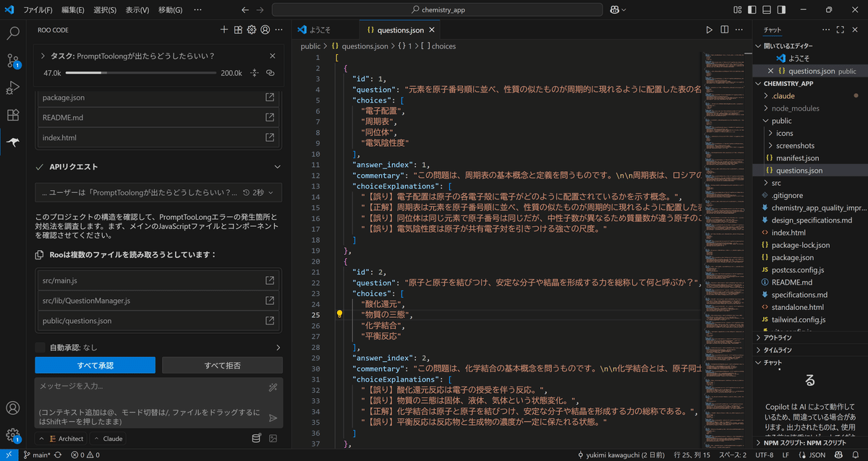This screenshot has height=461, width=868.
Task: Expand the reasoning block showing 2秒
Action: (x=158, y=192)
